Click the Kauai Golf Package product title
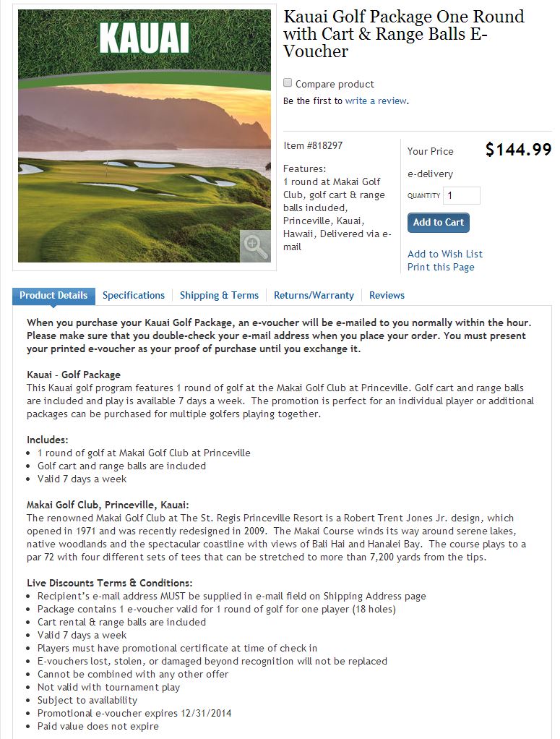 coord(403,33)
